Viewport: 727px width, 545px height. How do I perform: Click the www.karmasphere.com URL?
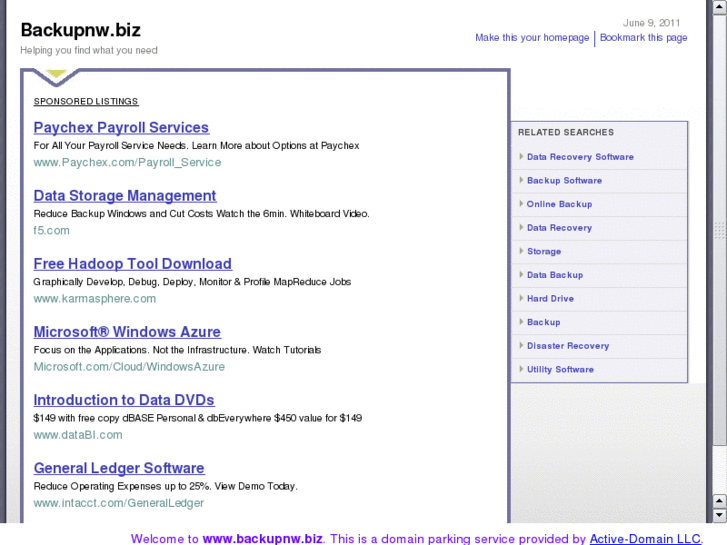coord(95,299)
